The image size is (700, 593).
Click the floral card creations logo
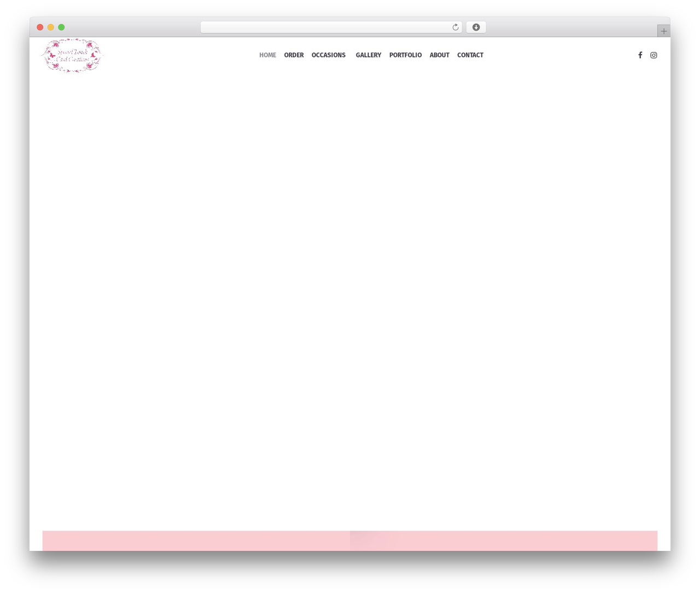72,55
